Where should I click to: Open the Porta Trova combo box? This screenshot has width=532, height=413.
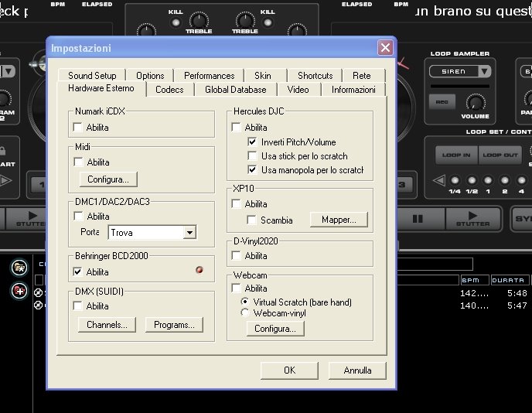tap(189, 232)
